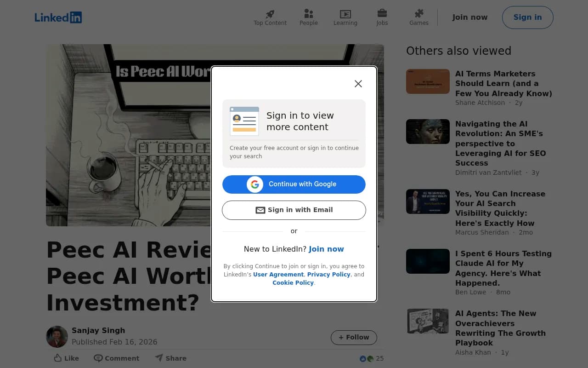
Task: Click Join now in the dialog
Action: tap(326, 249)
